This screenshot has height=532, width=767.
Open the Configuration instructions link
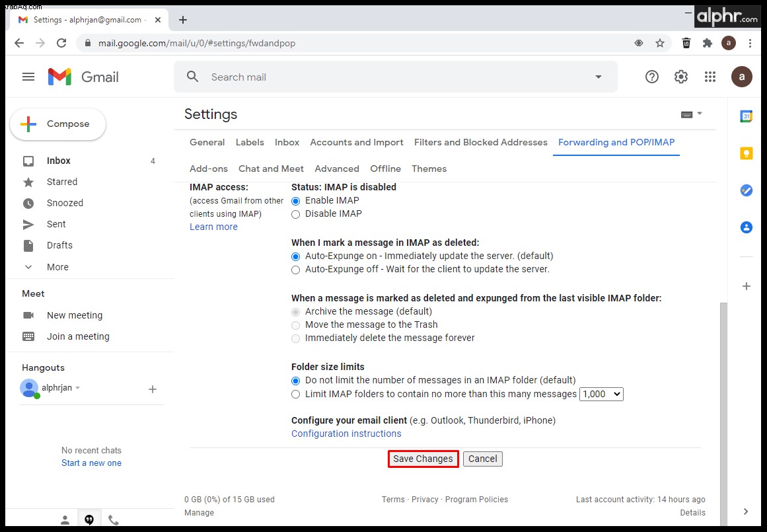[346, 434]
